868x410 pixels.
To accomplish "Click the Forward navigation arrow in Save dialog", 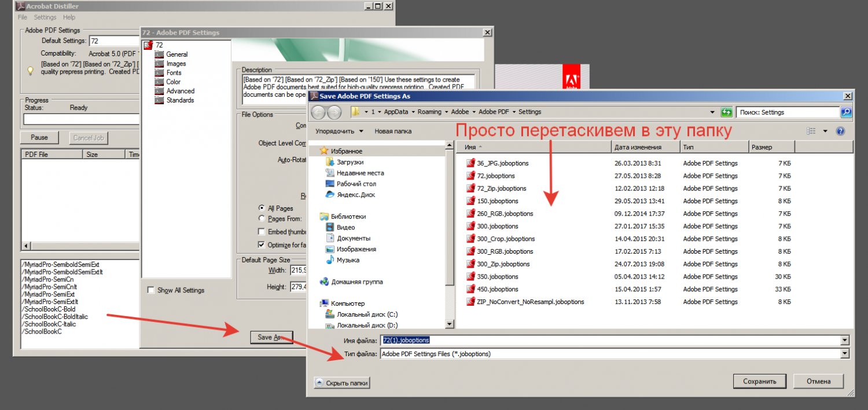I will [333, 112].
